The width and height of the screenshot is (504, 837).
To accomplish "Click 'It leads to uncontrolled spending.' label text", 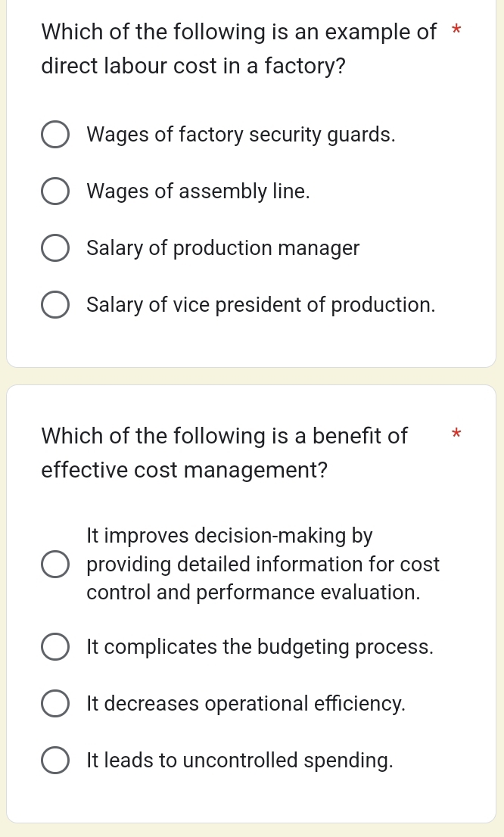I will click(240, 761).
